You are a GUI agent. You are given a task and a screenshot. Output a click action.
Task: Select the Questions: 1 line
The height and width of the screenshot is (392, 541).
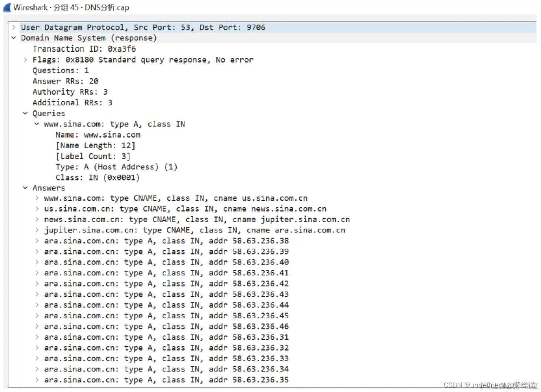click(x=61, y=70)
